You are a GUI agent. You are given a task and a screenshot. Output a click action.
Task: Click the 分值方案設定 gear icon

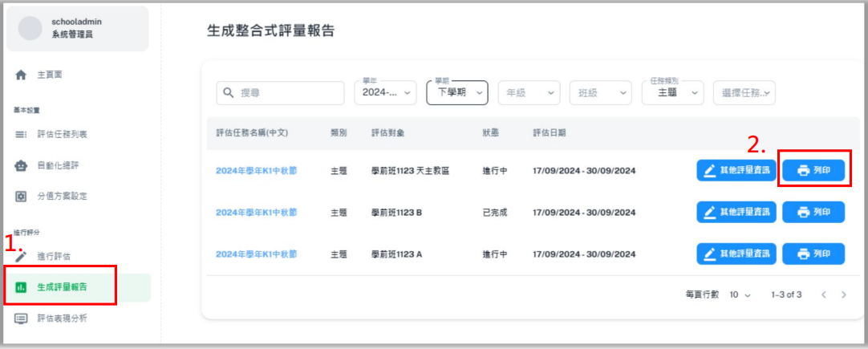point(22,196)
